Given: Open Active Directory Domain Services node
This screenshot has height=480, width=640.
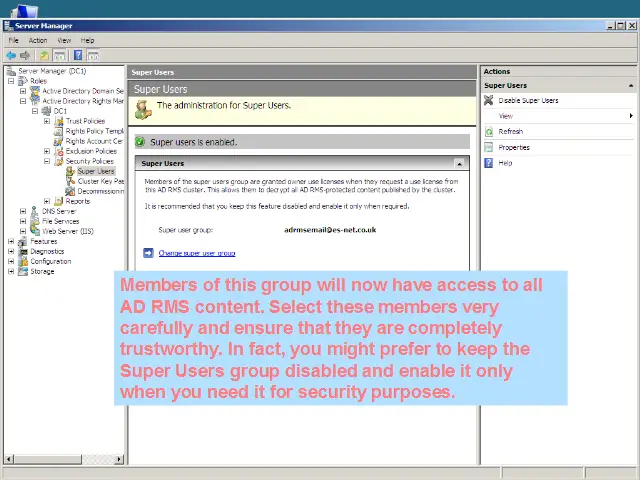Looking at the screenshot, I should [83, 91].
